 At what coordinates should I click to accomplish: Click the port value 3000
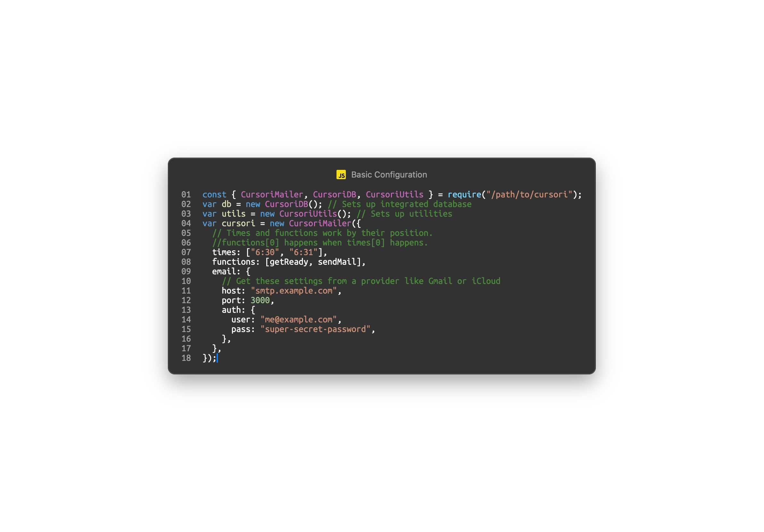click(260, 300)
